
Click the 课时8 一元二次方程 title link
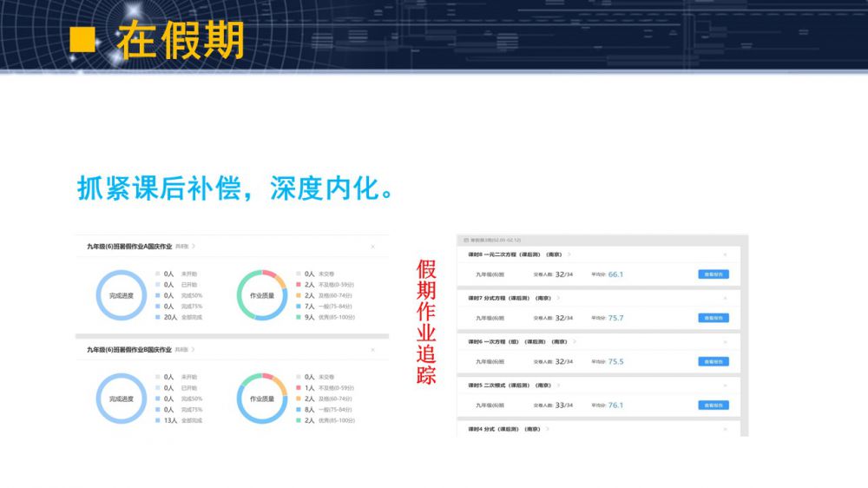(514, 255)
